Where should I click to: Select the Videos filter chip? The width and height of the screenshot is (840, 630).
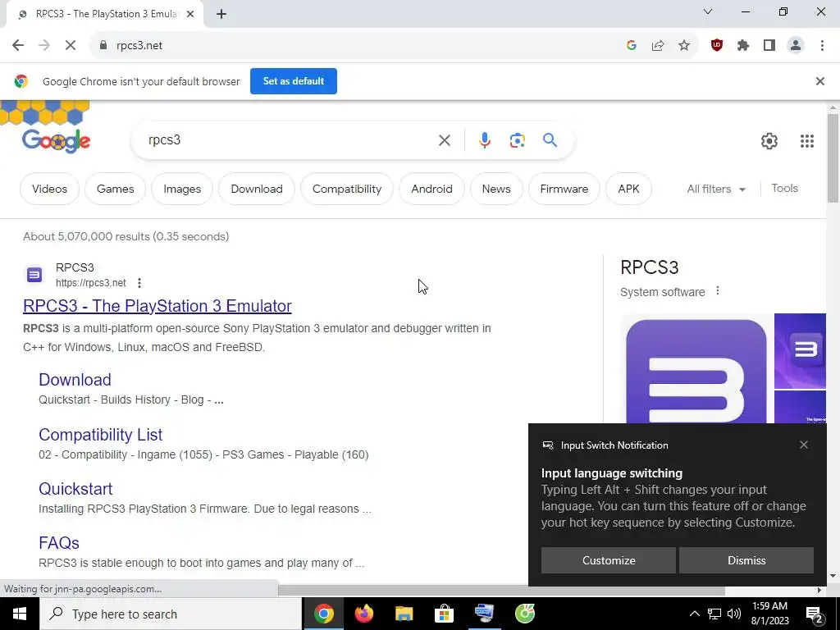click(x=49, y=189)
